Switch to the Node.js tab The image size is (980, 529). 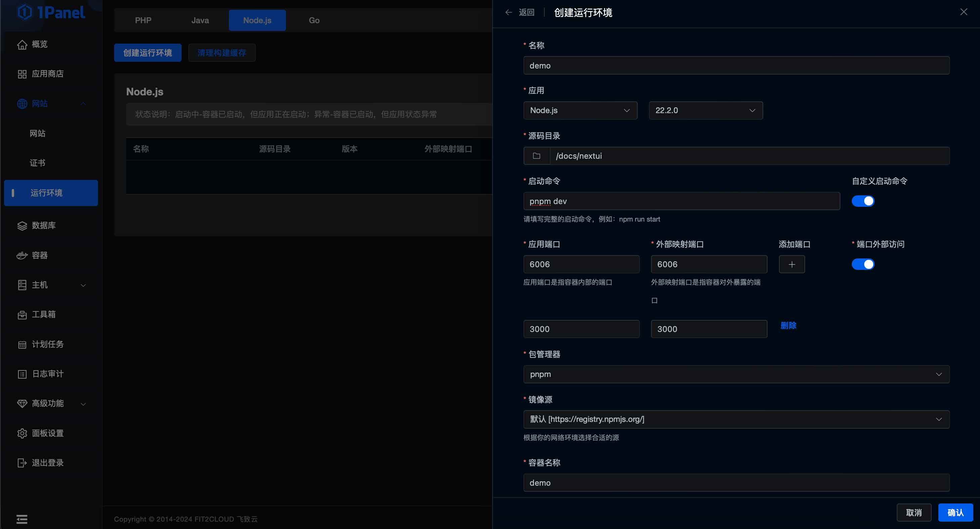coord(257,20)
